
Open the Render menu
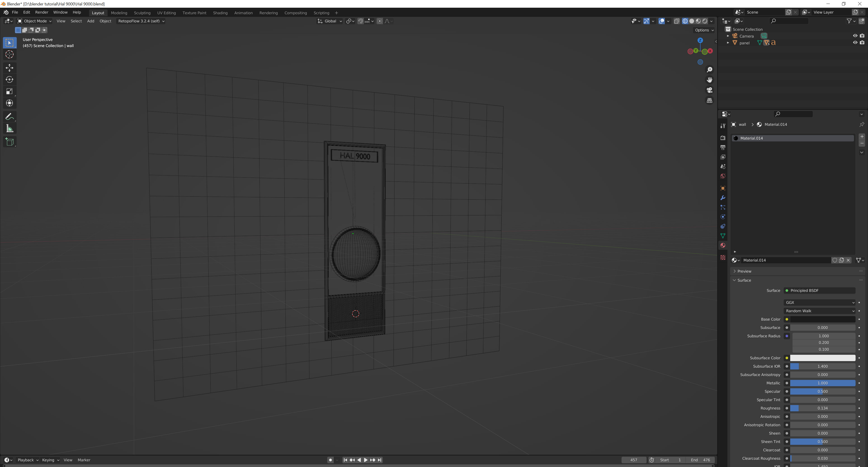[42, 12]
